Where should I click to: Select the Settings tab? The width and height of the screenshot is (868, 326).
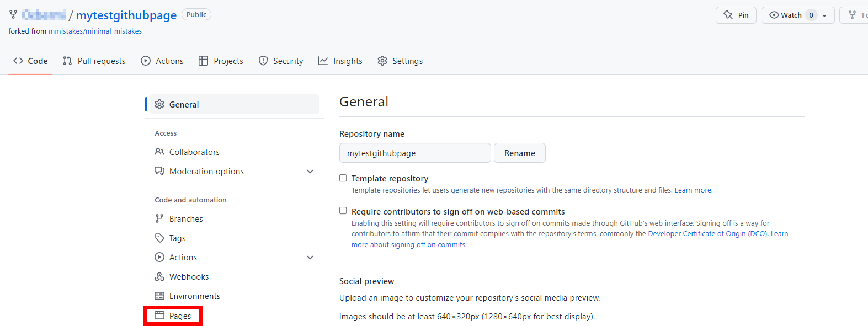point(401,61)
